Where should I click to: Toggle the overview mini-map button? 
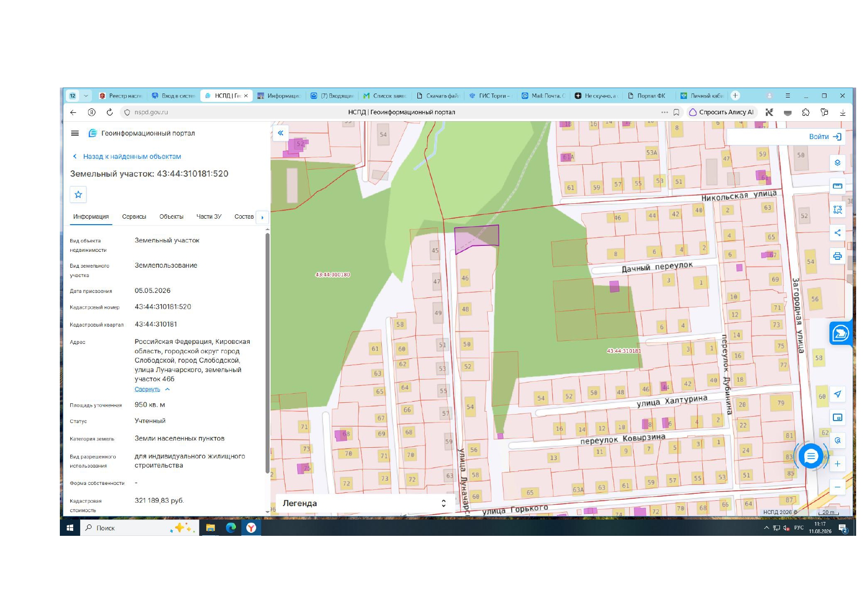tap(837, 417)
